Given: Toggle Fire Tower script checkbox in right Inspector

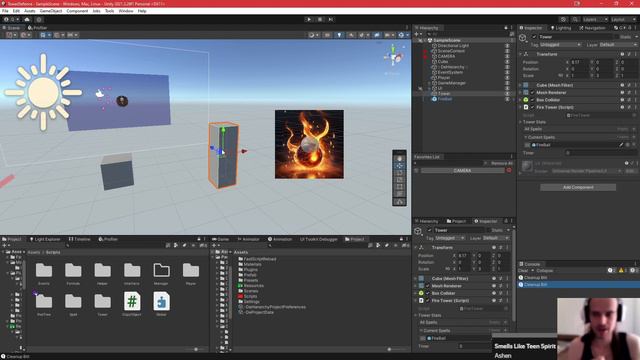Looking at the screenshot, I should tap(532, 107).
